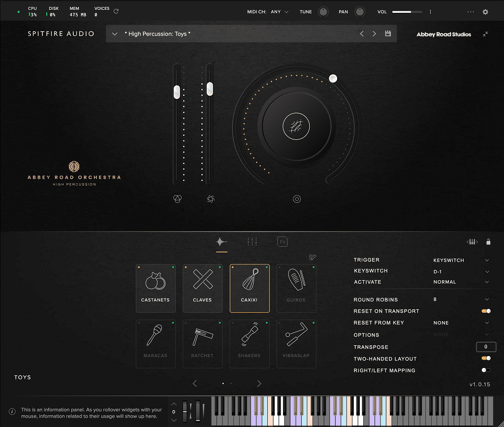Select the Maracas instrument

(x=156, y=344)
